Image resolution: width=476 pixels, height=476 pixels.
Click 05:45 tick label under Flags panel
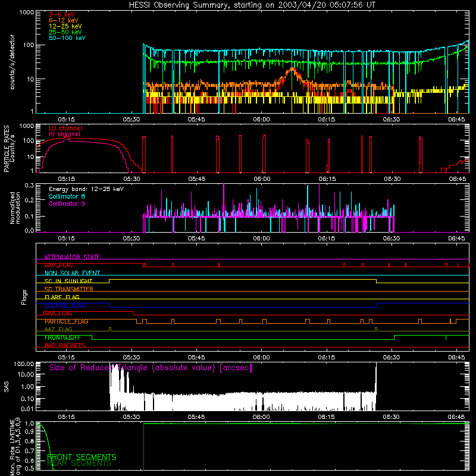click(x=196, y=358)
